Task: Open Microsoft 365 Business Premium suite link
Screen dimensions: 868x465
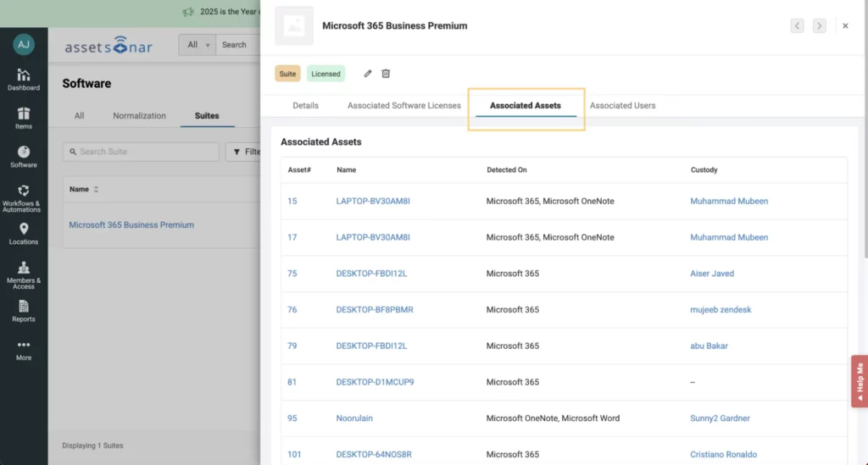Action: 131,225
